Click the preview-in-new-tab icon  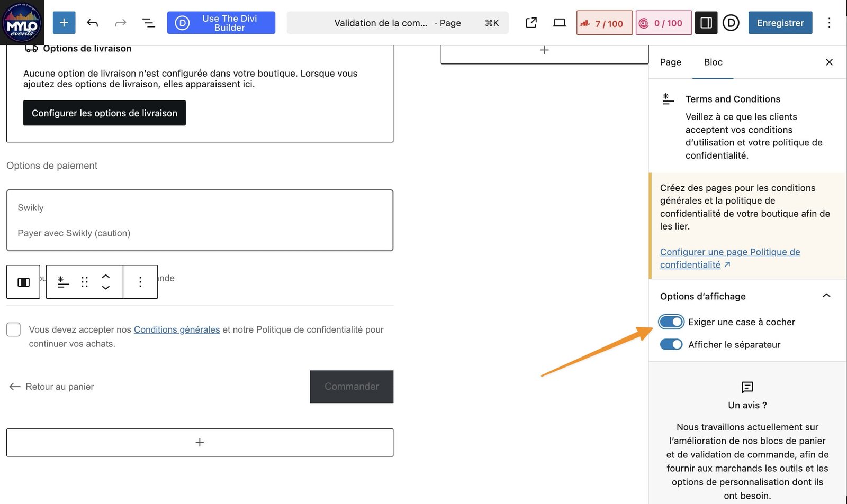pos(530,23)
